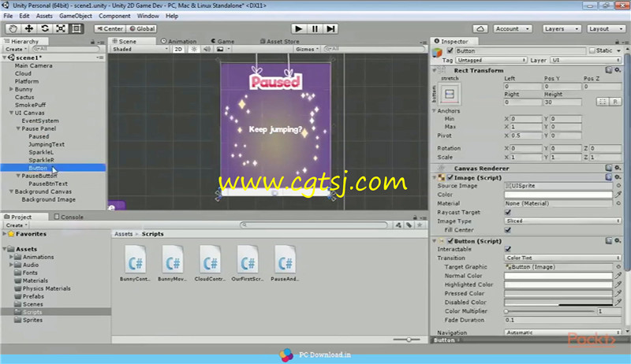The height and width of the screenshot is (364, 631).
Task: Step forward one frame
Action: [x=330, y=28]
